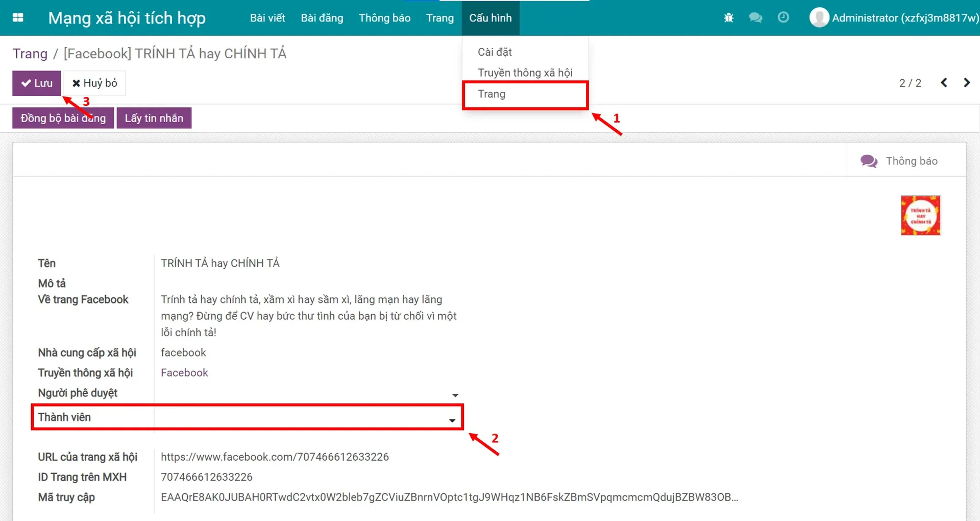The image size is (980, 521).
Task: Open the apps grid menu icon
Action: (x=18, y=18)
